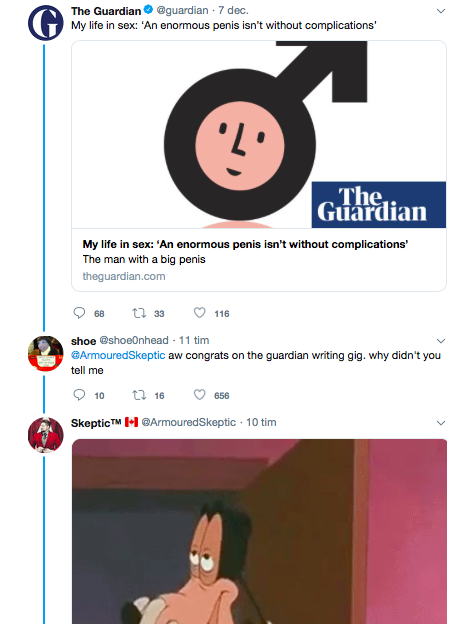Image resolution: width=475 pixels, height=624 pixels.
Task: Expand options chevron on shoe's tweet
Action: click(440, 341)
